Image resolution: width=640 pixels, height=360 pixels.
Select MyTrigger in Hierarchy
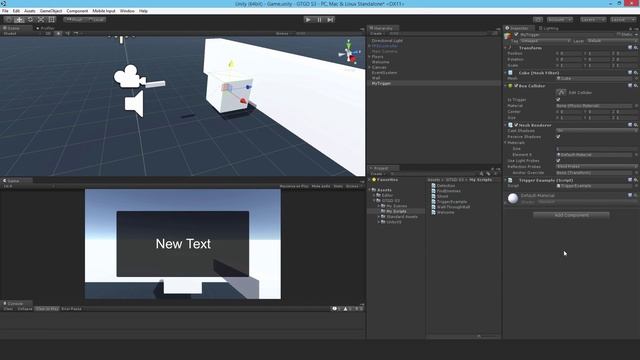pyautogui.click(x=381, y=83)
